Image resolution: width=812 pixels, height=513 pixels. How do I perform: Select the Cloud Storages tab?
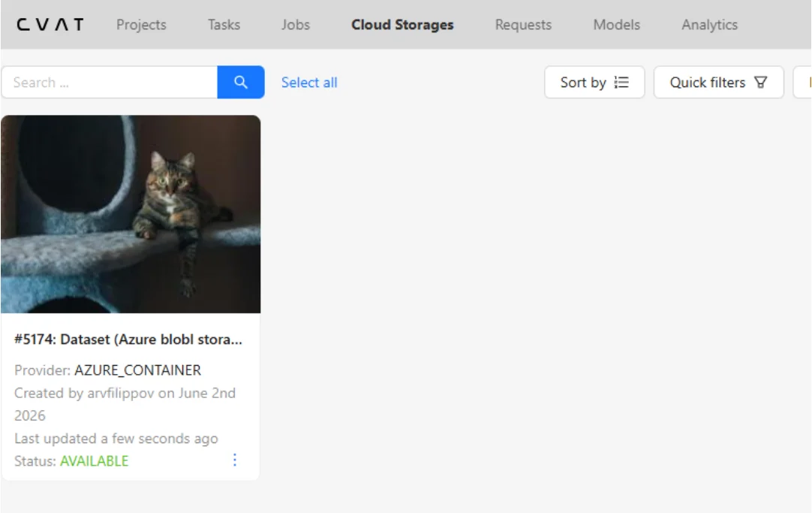[x=402, y=24]
